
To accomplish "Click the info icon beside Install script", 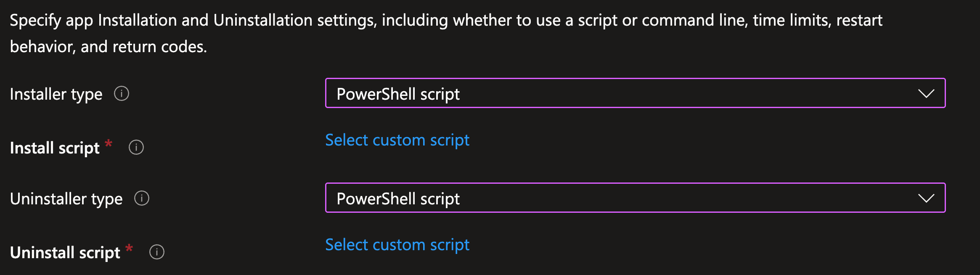I will pyautogui.click(x=136, y=147).
